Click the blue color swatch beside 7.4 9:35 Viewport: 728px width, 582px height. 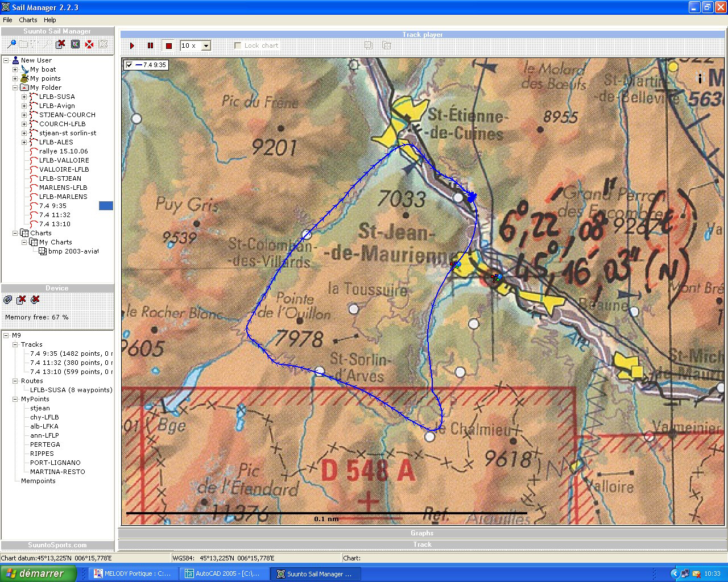point(106,206)
